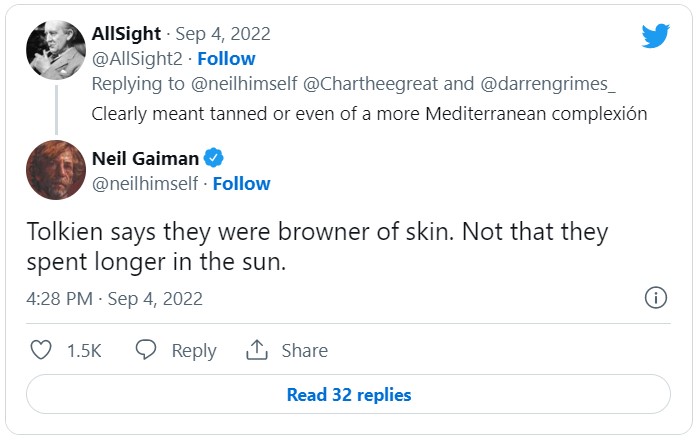The image size is (699, 443).
Task: Open the @neilhimself handle under Neil Gaiman
Action: tap(143, 183)
